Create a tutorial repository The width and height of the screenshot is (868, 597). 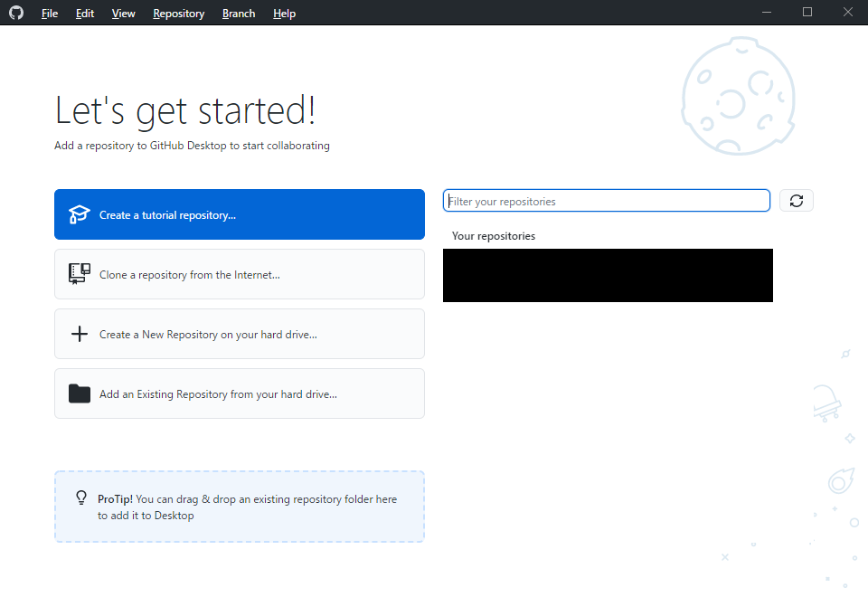[x=239, y=214]
